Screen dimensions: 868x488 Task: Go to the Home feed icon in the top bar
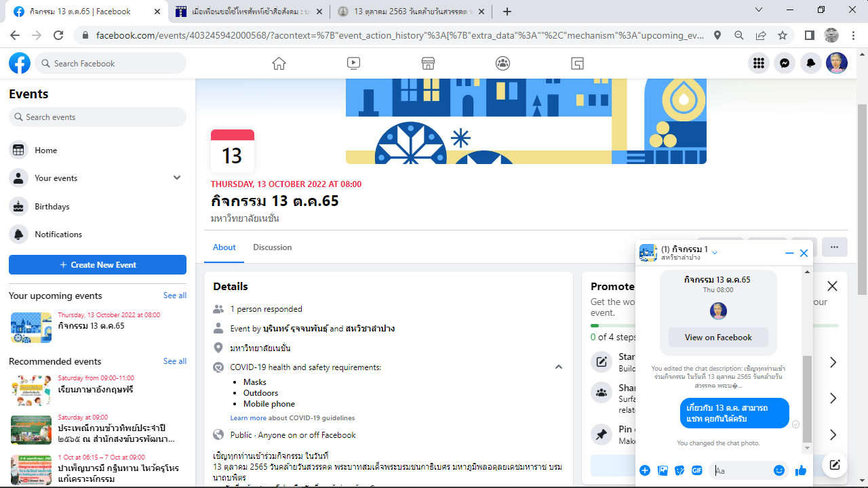(279, 63)
